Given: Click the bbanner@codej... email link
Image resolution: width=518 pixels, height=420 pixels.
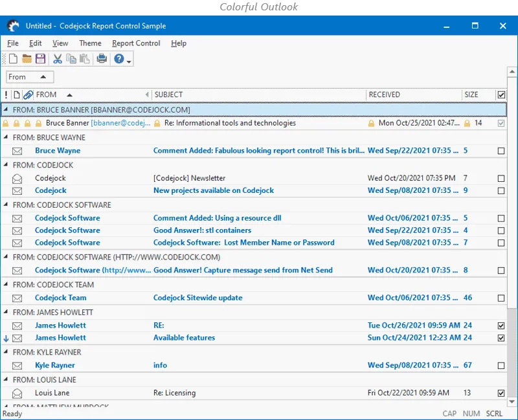Looking at the screenshot, I should pyautogui.click(x=121, y=123).
